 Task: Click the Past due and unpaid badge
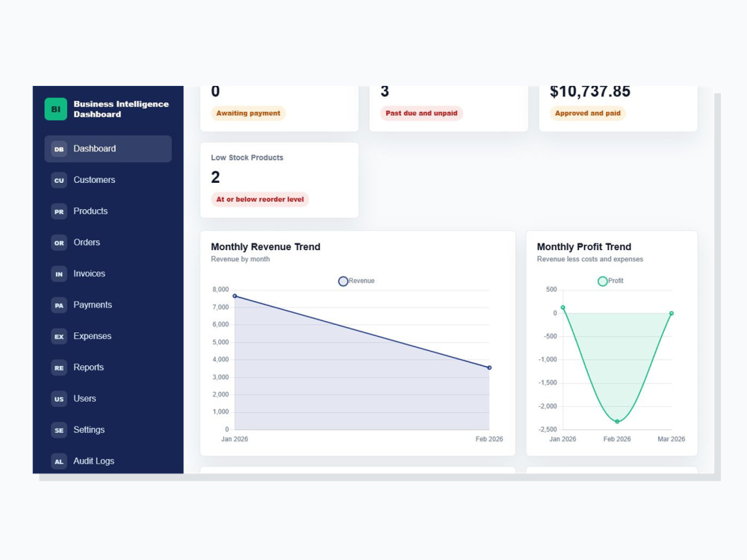[421, 113]
